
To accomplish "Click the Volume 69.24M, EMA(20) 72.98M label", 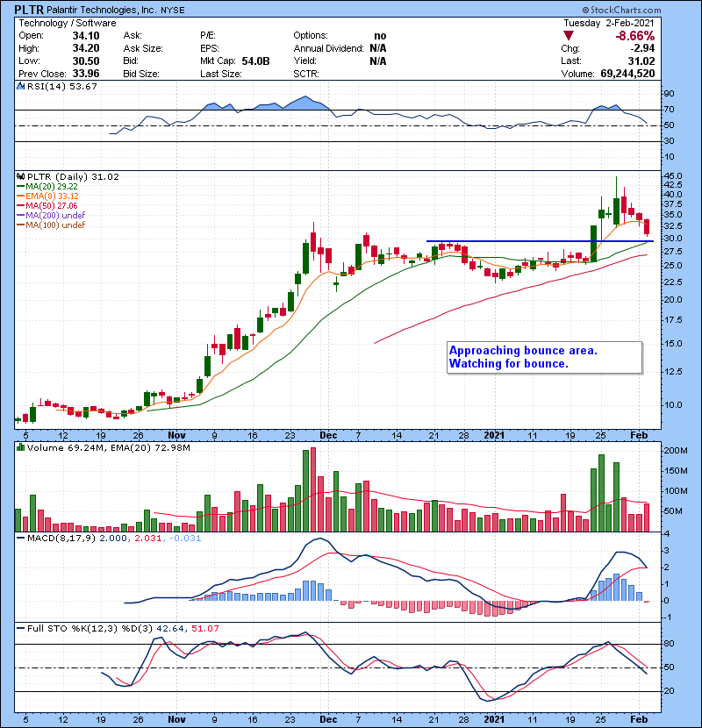I will [108, 448].
